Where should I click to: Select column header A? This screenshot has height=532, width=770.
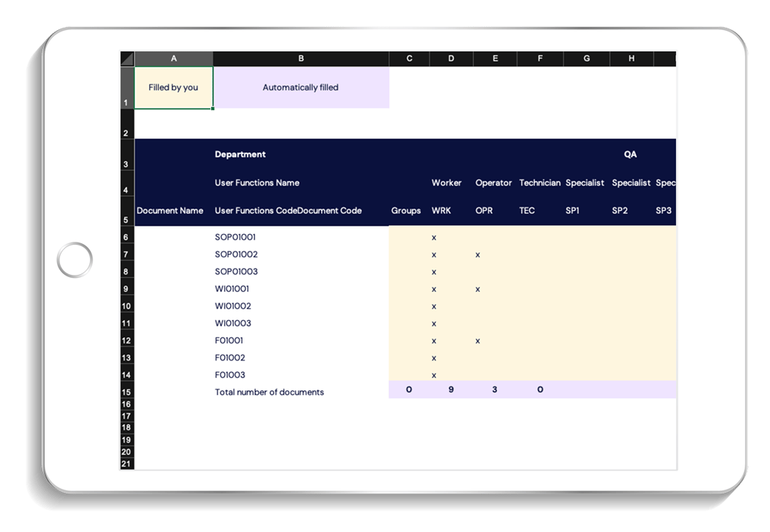(173, 58)
